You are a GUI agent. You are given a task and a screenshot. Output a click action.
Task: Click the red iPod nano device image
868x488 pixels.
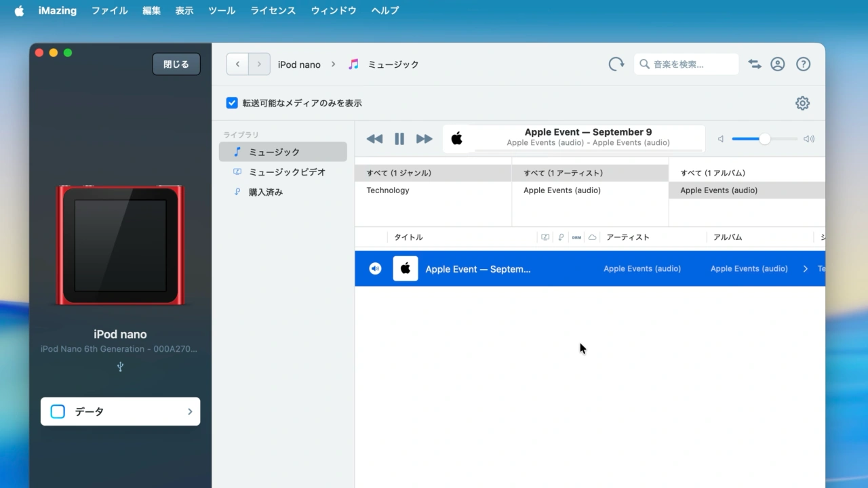120,245
